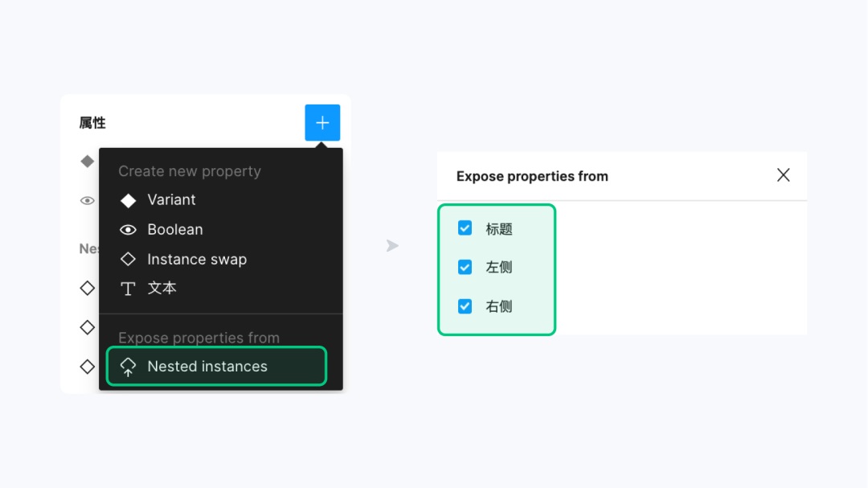
Task: Select Nested instances menu entry
Action: [x=216, y=366]
